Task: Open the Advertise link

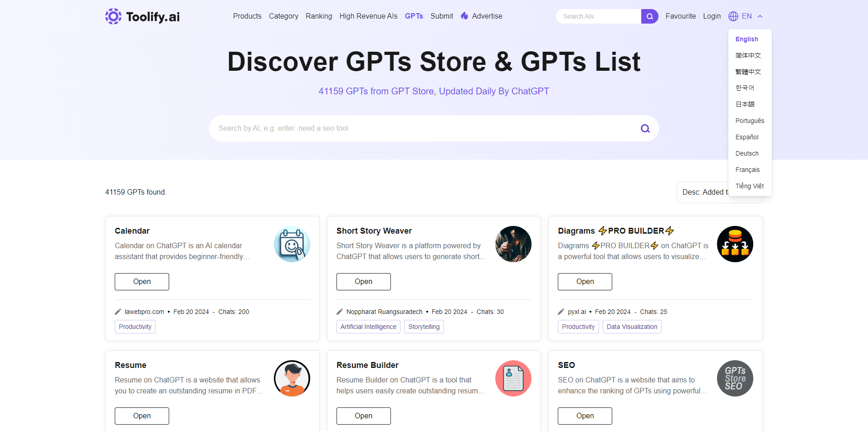Action: (x=487, y=16)
